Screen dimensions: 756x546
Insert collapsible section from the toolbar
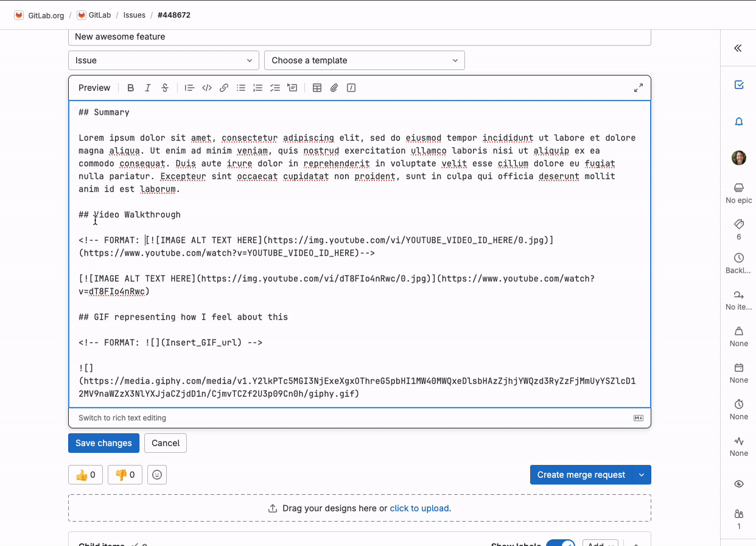(x=292, y=88)
